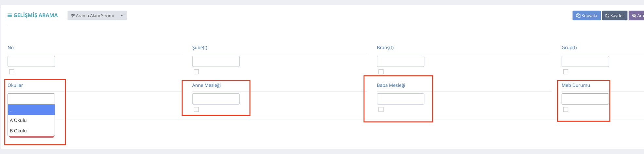Tick the checkbox under Grup(t) field
The width and height of the screenshot is (644, 154).
point(566,72)
